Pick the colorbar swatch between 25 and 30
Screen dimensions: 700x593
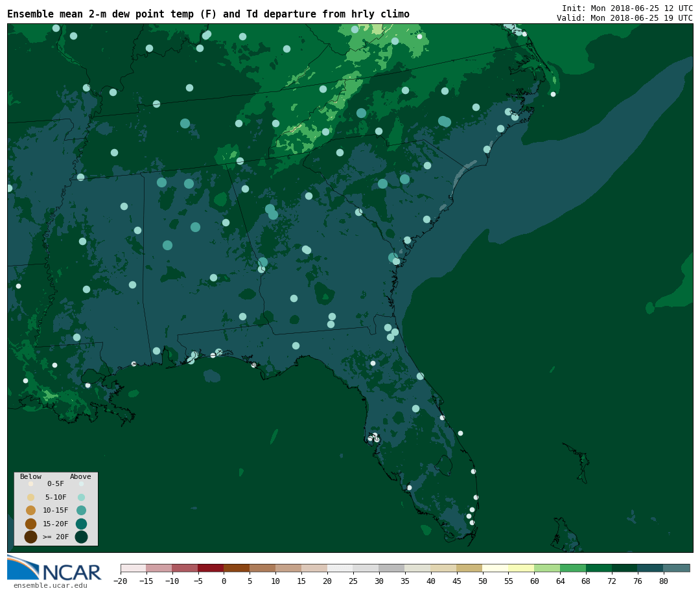pyautogui.click(x=366, y=568)
